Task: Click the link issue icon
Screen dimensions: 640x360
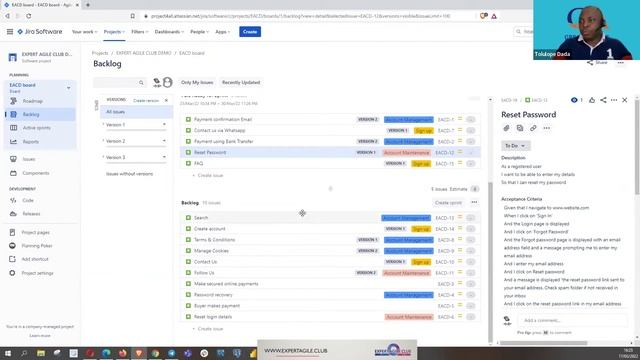Action: pos(533,128)
